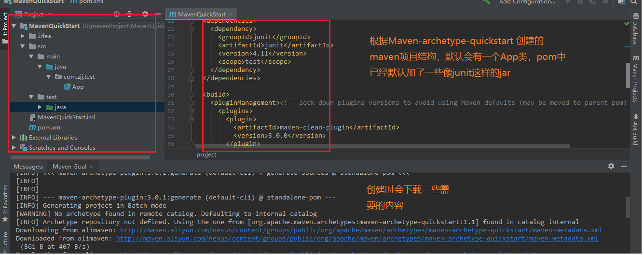
Task: Click the Collapse All icon in Project panel
Action: (129, 14)
